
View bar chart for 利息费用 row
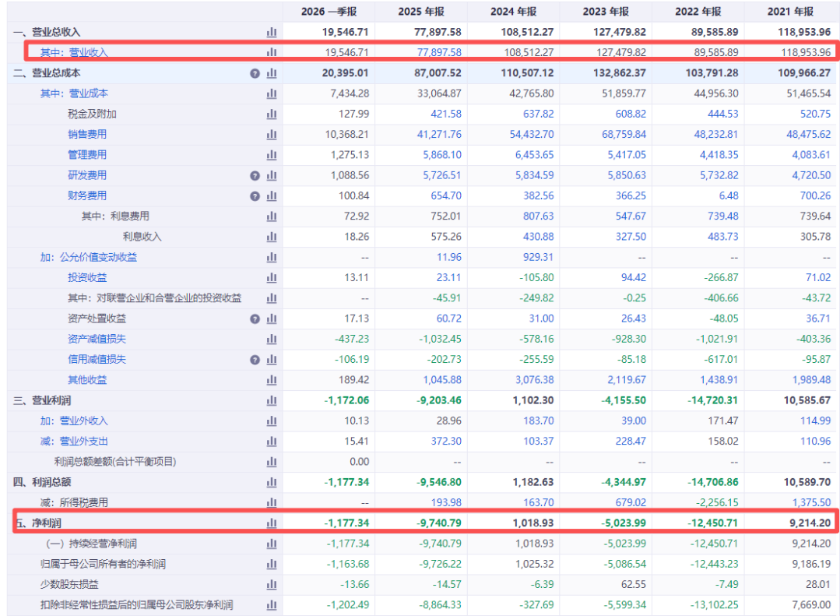pyautogui.click(x=272, y=216)
